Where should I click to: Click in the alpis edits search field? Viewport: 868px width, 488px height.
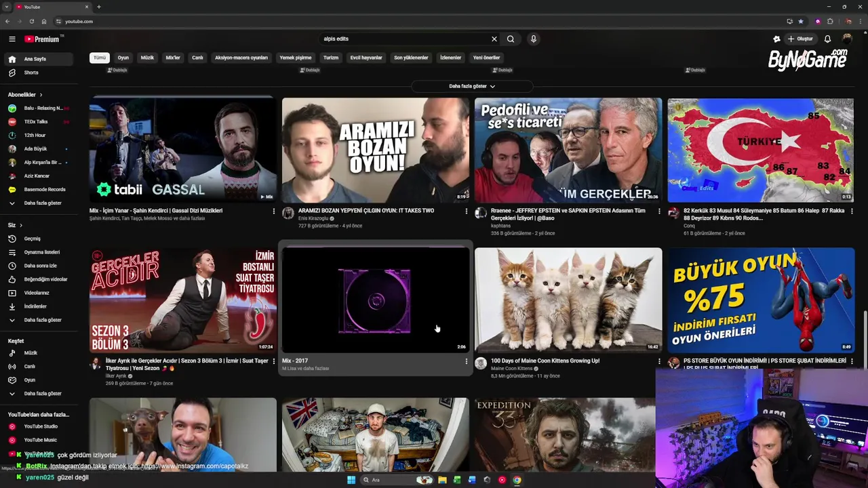(405, 39)
